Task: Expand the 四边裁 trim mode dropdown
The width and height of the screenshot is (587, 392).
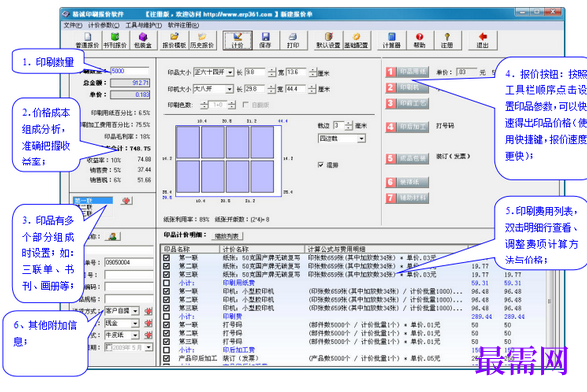Action: pos(361,139)
